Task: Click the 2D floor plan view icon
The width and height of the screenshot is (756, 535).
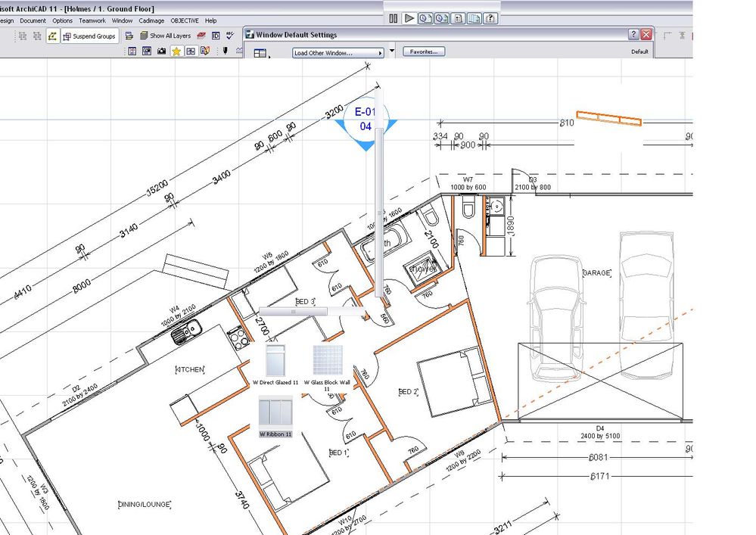Action: 132,51
